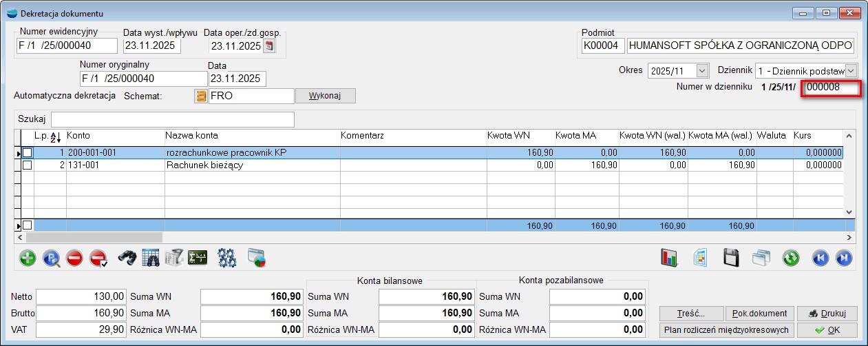Click the green plus add-entry icon
Viewport: 868px width, 346px height.
pos(28,258)
